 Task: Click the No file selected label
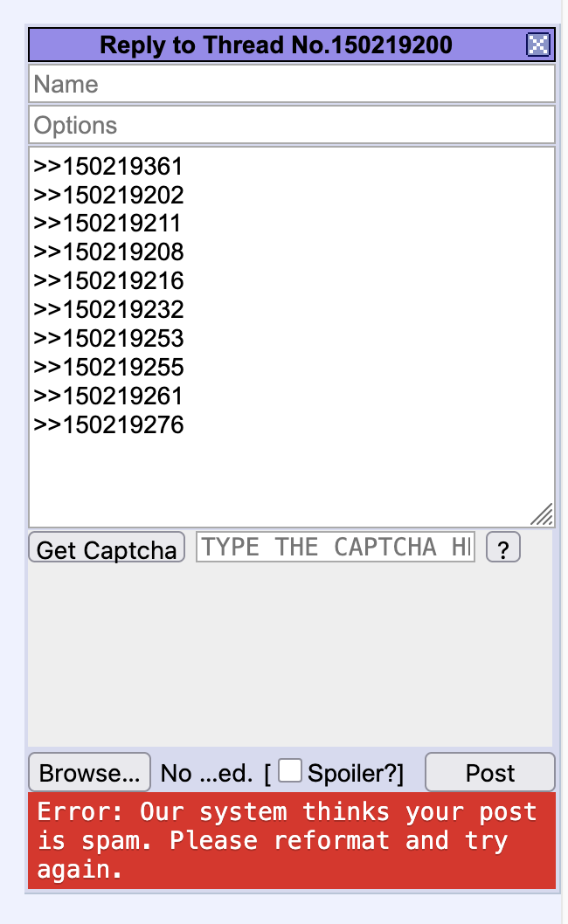[206, 773]
